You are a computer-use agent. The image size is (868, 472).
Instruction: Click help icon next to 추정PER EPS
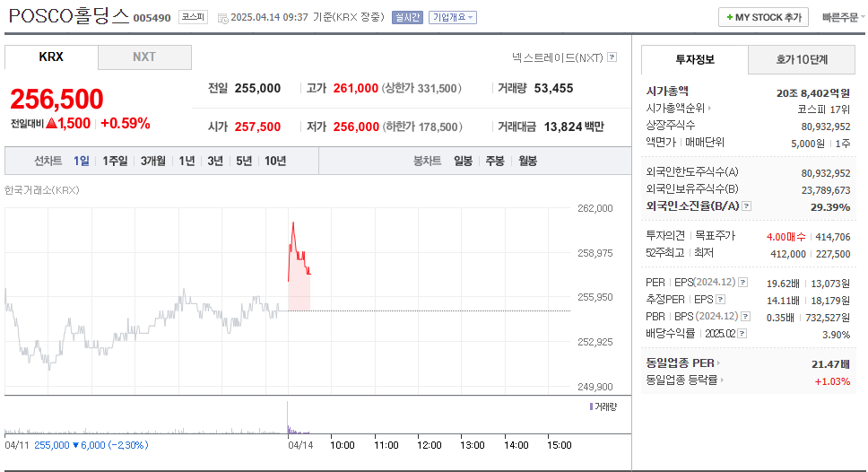(x=720, y=300)
